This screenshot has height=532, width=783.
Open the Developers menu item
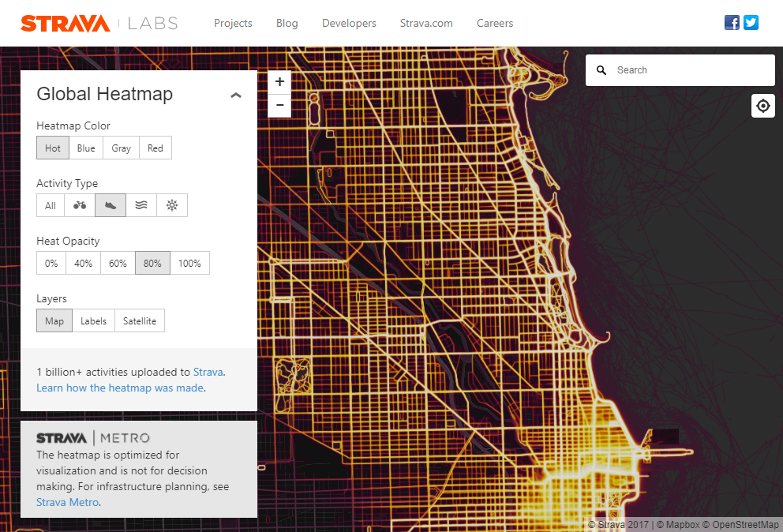coord(349,24)
